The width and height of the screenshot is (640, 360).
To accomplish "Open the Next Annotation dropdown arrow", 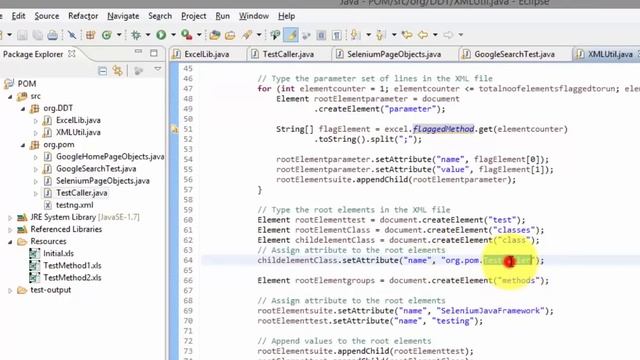I will tap(368, 35).
